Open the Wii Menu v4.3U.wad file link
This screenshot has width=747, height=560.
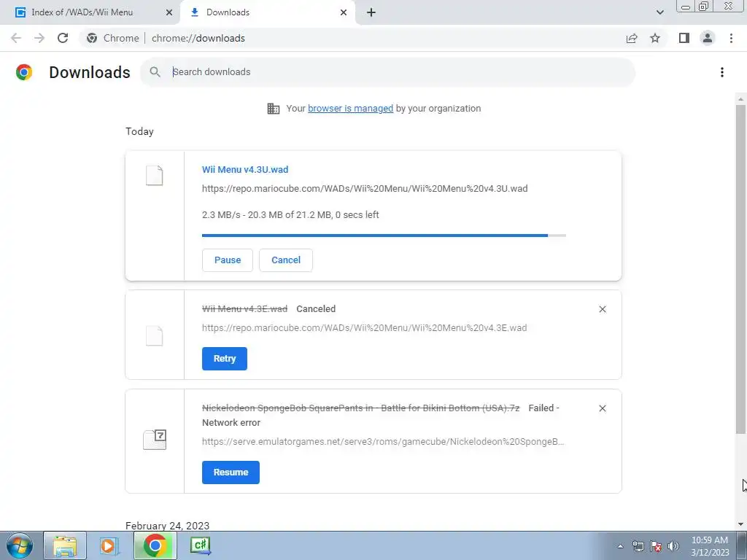[x=245, y=169]
